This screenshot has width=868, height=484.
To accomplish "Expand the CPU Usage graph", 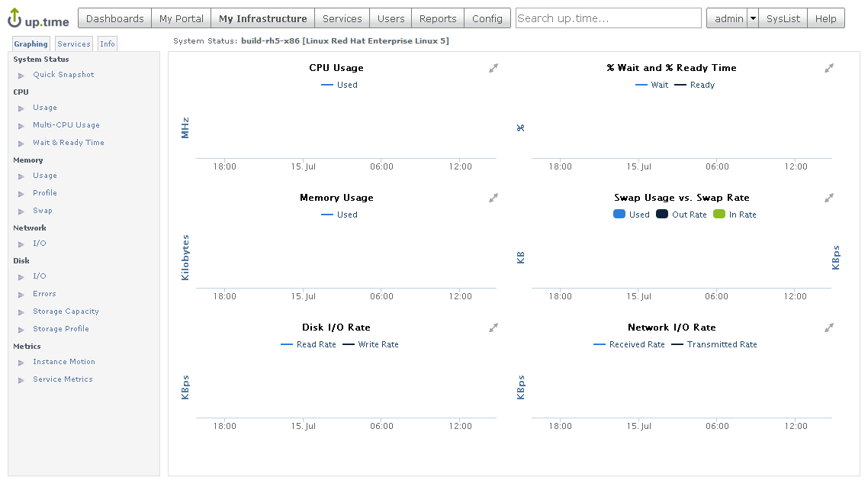I will tap(493, 69).
